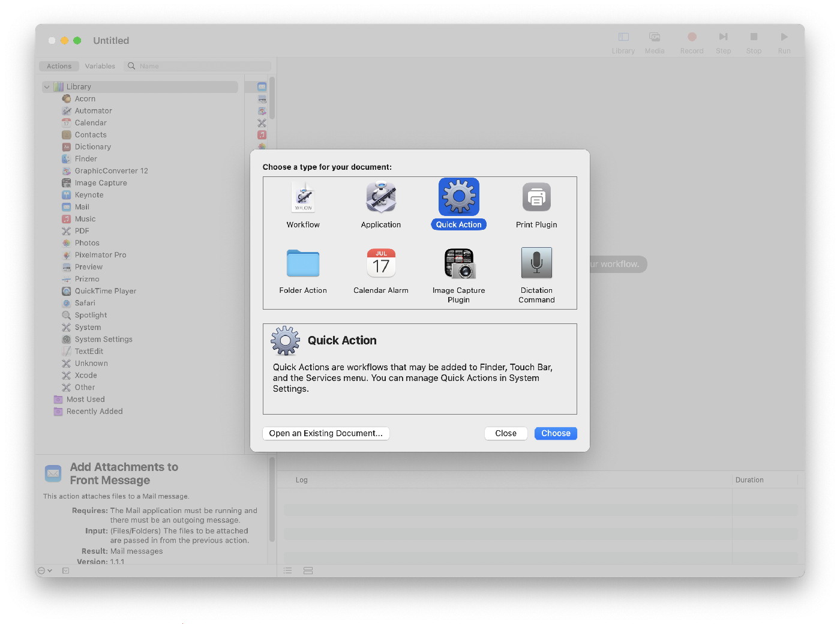Image resolution: width=840 pixels, height=624 pixels.
Task: Select the QuickTime Player library category
Action: [x=105, y=291]
